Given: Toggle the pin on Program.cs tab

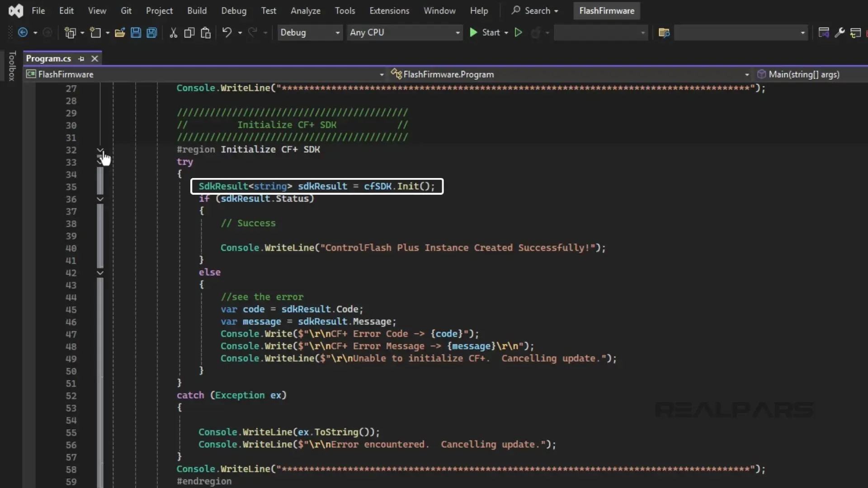Looking at the screenshot, I should 81,59.
